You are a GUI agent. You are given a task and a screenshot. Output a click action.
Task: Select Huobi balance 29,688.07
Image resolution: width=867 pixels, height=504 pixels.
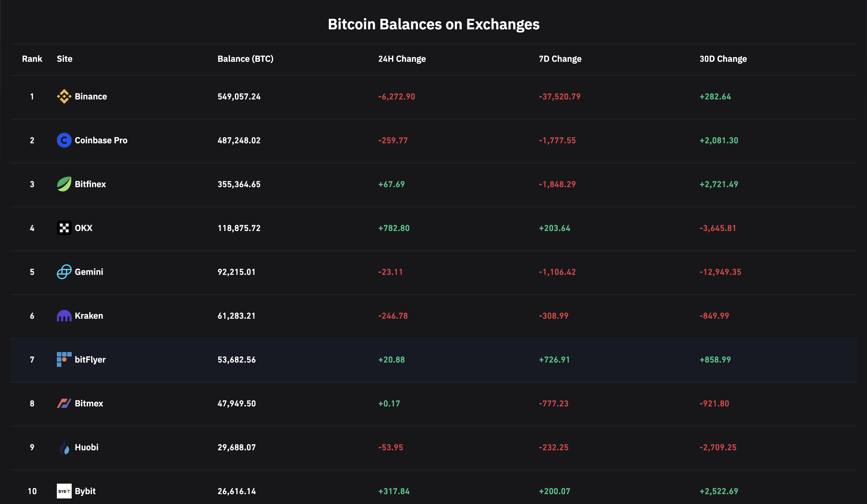pos(236,447)
